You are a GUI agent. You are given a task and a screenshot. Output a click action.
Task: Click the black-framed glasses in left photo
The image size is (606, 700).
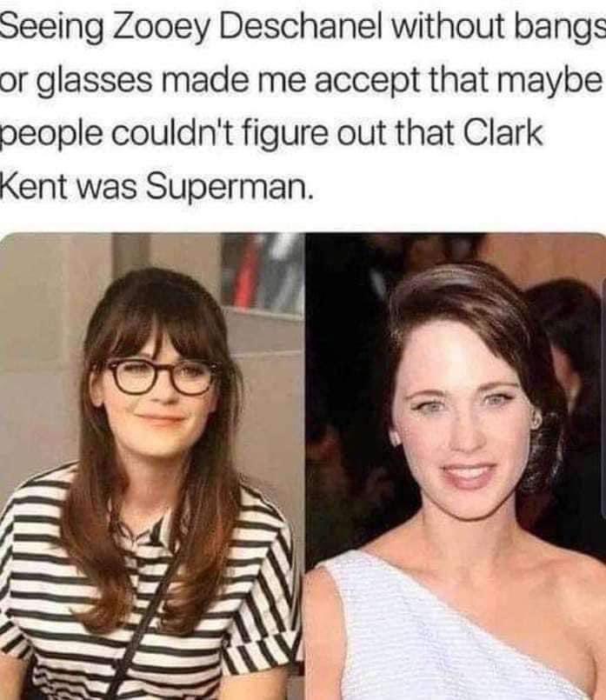(x=159, y=377)
